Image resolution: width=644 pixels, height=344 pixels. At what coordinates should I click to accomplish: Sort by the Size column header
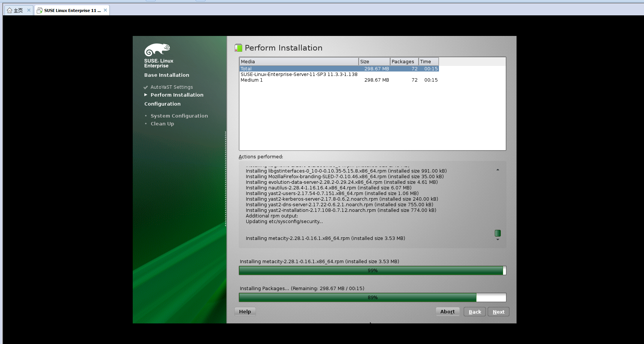tap(374, 62)
